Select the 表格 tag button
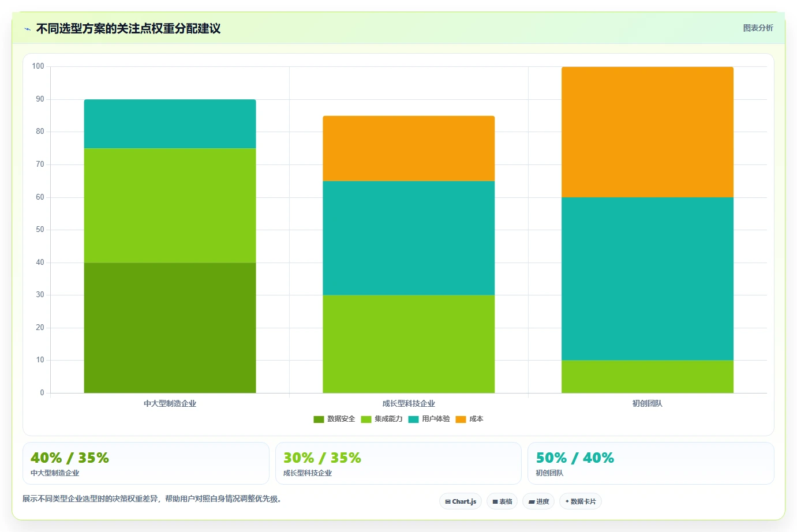The image size is (797, 532). click(502, 501)
